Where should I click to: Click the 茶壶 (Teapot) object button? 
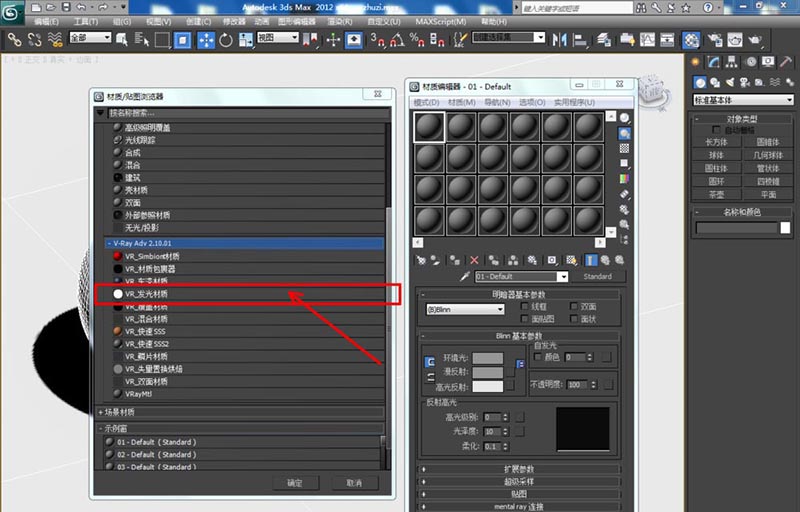[x=716, y=194]
